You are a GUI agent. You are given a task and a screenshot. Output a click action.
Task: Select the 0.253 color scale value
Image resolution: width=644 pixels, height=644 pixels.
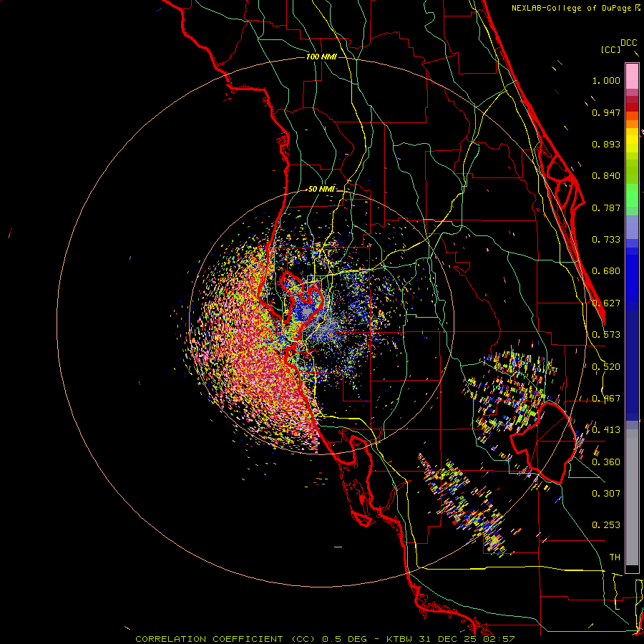tap(606, 525)
